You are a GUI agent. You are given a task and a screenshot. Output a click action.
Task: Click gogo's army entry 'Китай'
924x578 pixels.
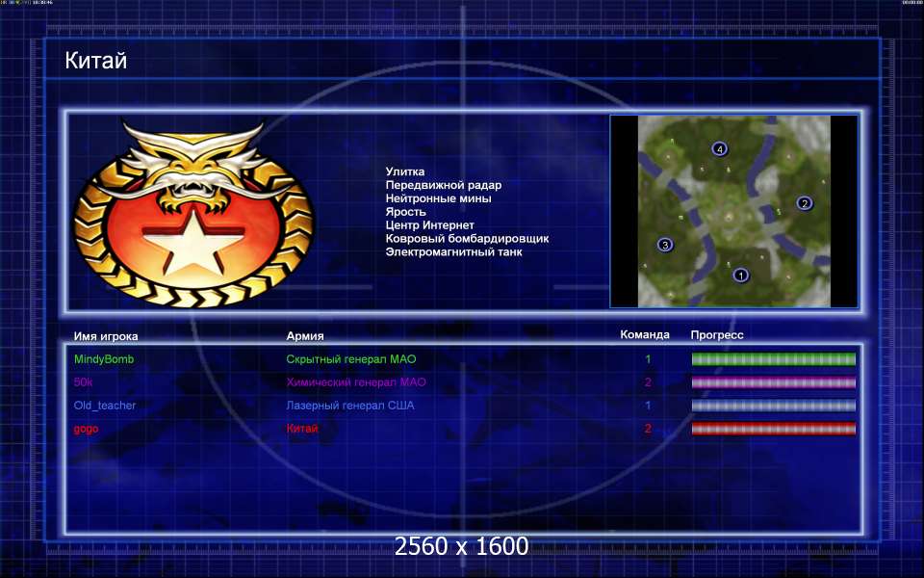(x=301, y=429)
